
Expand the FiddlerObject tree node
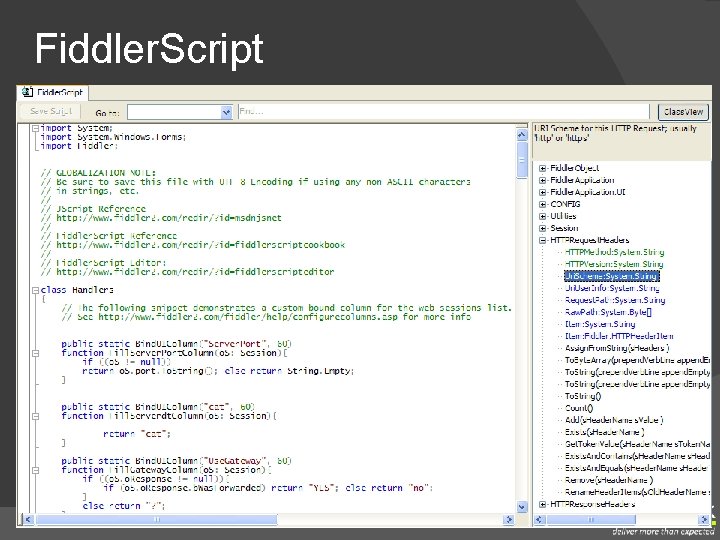(542, 169)
